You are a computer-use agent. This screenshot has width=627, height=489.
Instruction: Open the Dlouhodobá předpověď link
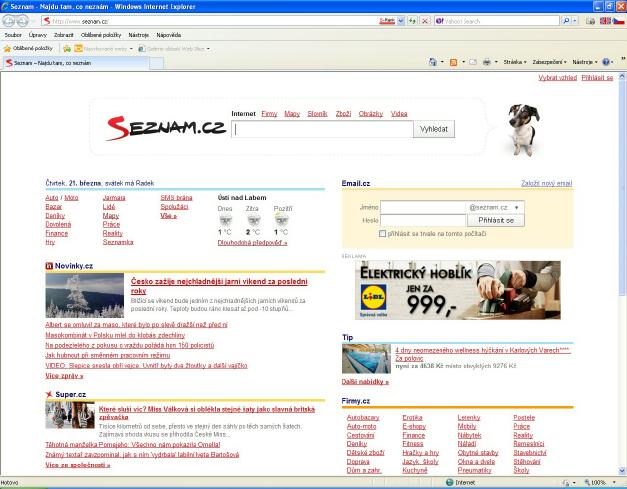coord(252,243)
